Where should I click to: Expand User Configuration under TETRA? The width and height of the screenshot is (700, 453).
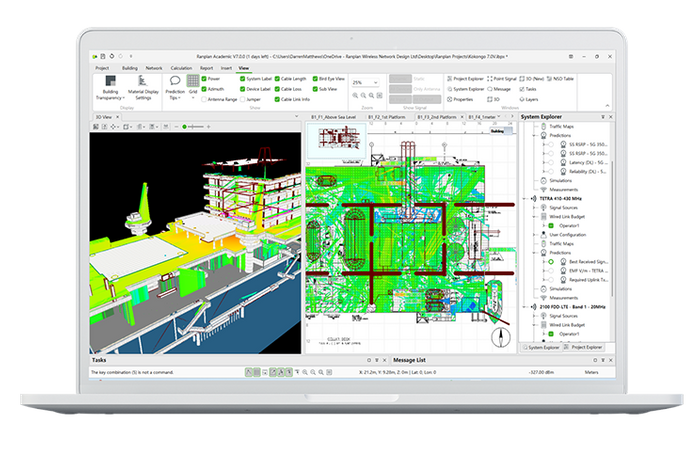[x=534, y=234]
